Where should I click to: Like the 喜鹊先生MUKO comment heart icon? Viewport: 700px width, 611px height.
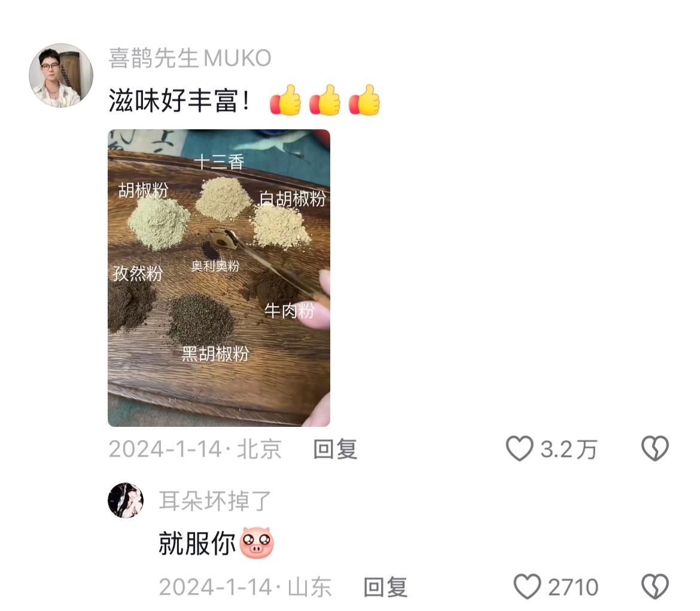tap(520, 448)
